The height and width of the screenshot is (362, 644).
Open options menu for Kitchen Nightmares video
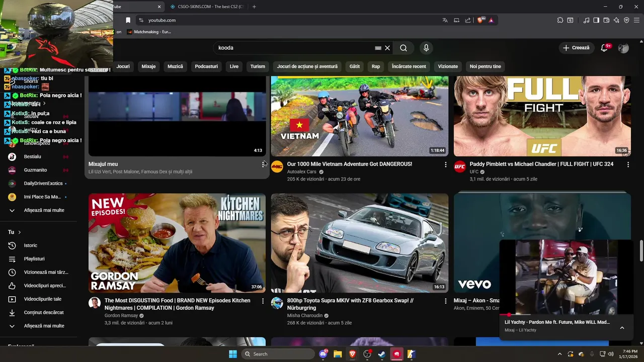click(x=263, y=301)
